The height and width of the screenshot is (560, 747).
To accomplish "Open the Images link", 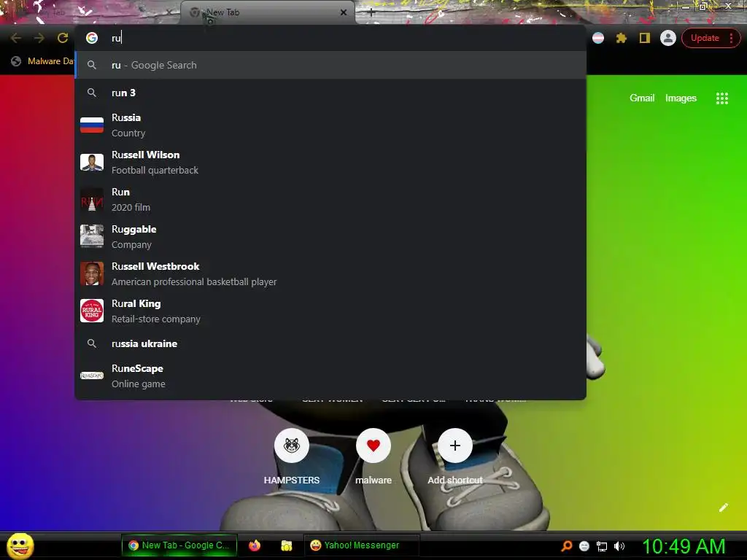I will pyautogui.click(x=681, y=98).
